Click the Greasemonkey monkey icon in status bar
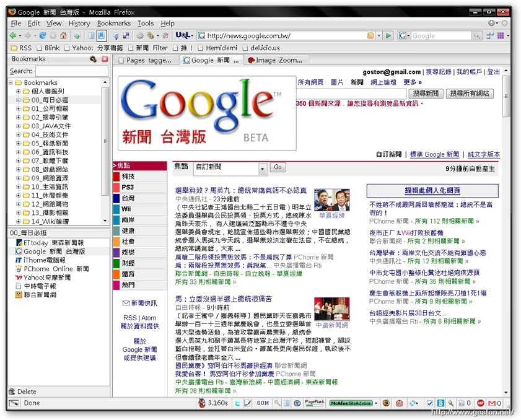Image resolution: width=521 pixels, height=420 pixels. pyautogui.click(x=400, y=403)
